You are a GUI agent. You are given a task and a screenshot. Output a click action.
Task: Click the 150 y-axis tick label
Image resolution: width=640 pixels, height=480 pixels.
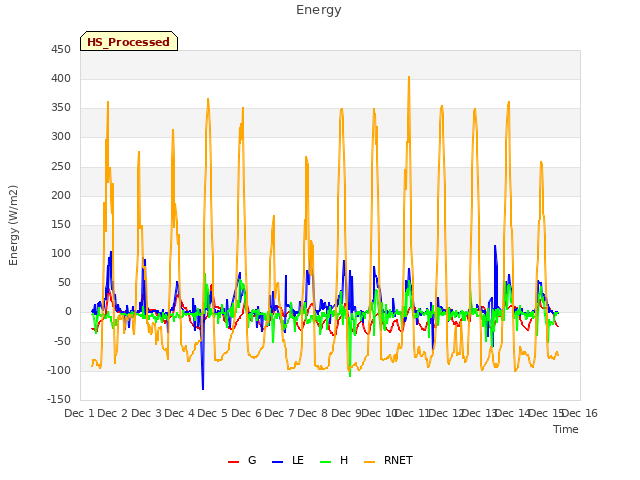(61, 224)
